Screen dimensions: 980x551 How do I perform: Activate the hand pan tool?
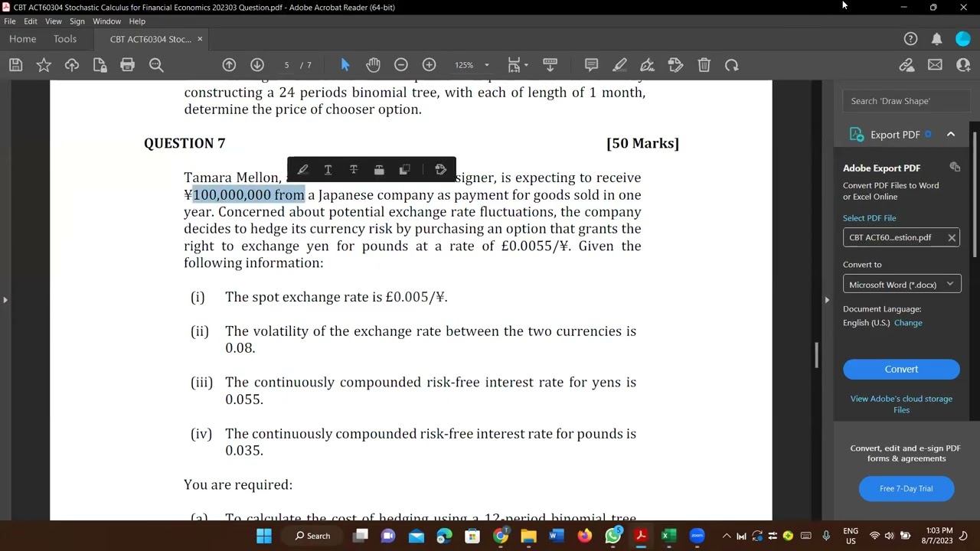(x=373, y=65)
